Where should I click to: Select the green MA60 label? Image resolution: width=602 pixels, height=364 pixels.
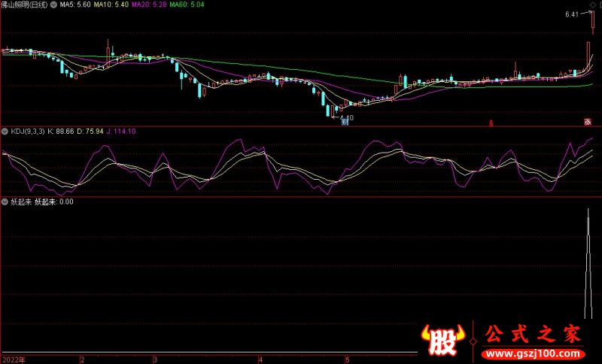[x=189, y=5]
